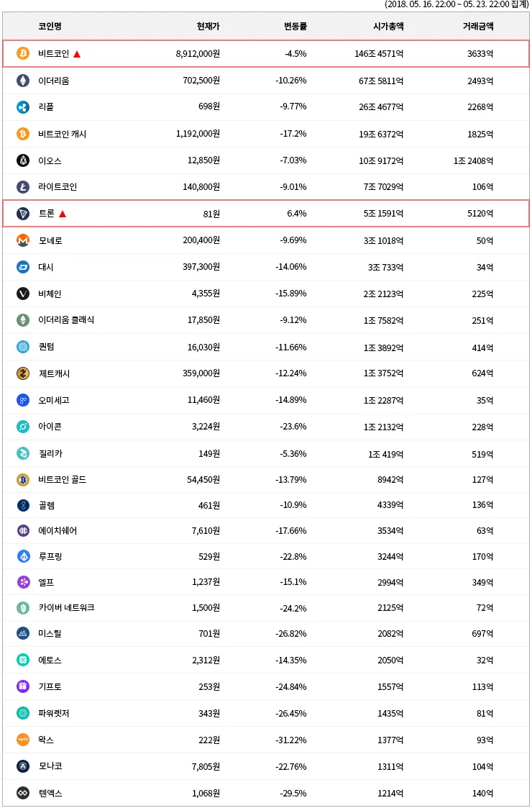
Task: Select the 모네로 coin name
Action: point(50,240)
